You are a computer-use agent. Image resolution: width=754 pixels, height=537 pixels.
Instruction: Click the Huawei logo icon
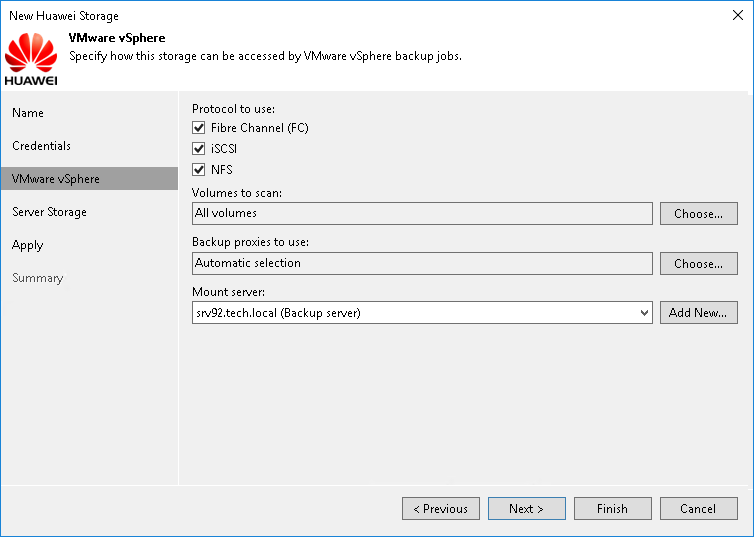[x=31, y=59]
